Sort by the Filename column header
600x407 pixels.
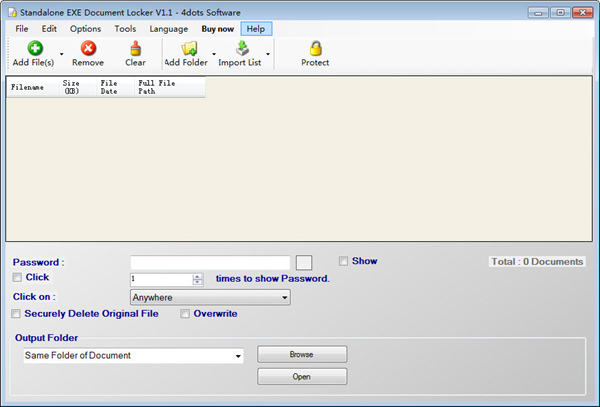tap(33, 87)
